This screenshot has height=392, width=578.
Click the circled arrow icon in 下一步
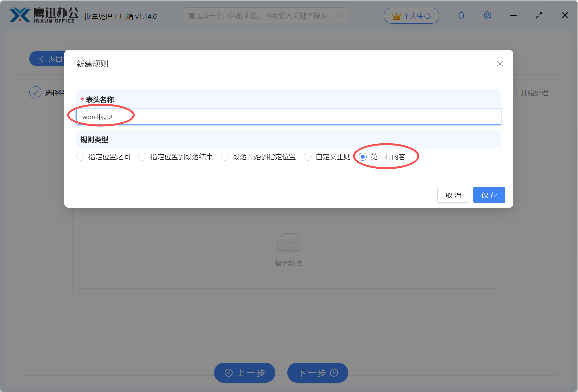click(x=334, y=373)
